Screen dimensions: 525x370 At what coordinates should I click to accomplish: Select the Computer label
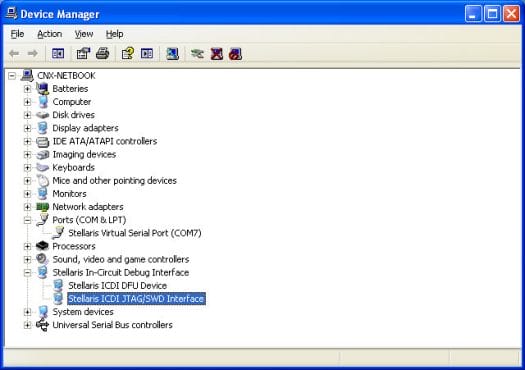point(72,102)
